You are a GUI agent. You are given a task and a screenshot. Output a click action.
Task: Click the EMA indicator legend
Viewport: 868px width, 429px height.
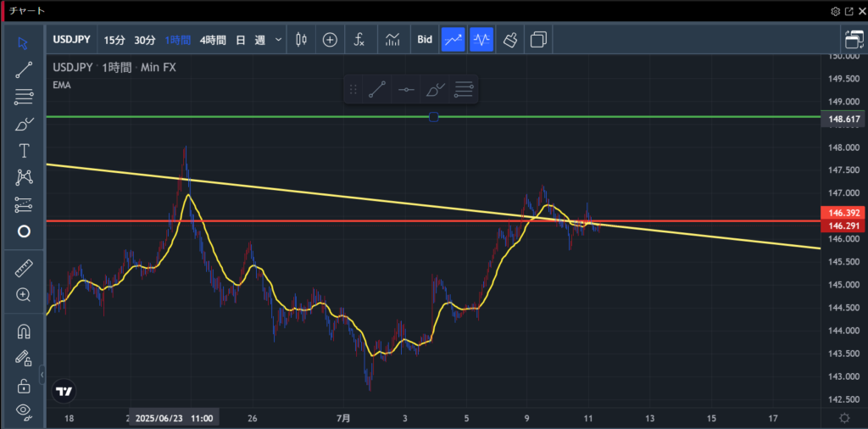[61, 86]
